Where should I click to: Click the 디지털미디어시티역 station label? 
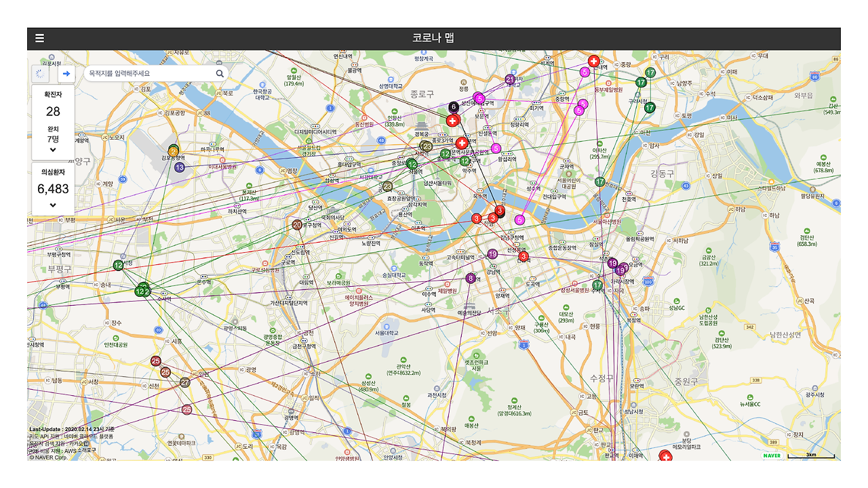[x=315, y=131]
